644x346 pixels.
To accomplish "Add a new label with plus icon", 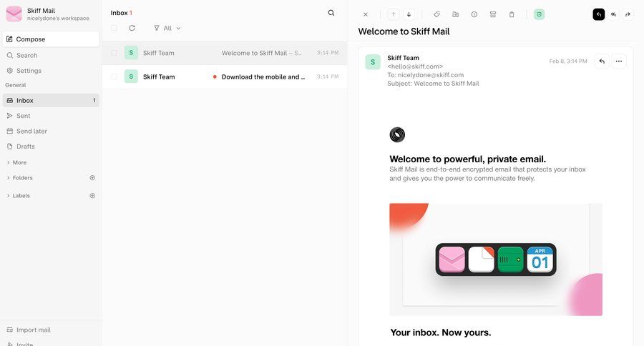I will coord(92,196).
